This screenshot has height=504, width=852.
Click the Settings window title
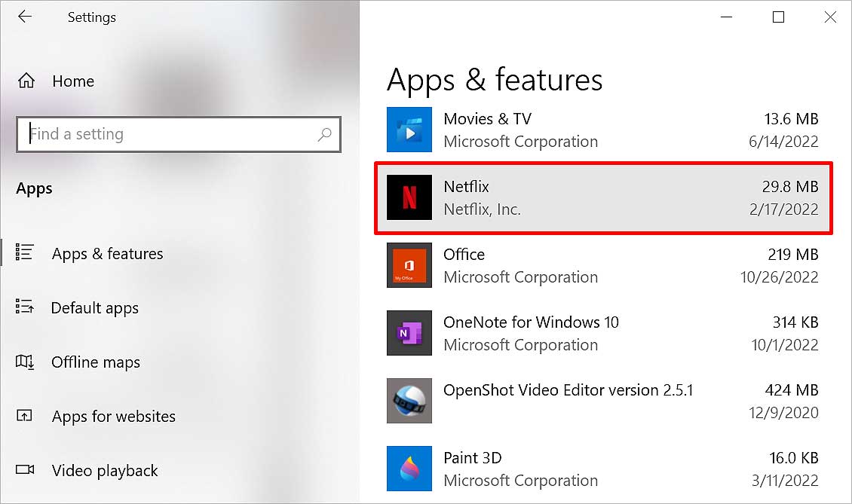(x=92, y=17)
